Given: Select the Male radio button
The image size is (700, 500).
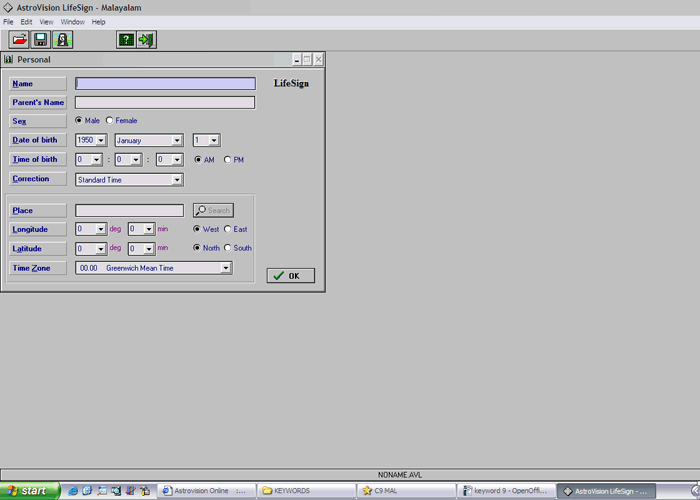Looking at the screenshot, I should pyautogui.click(x=79, y=121).
